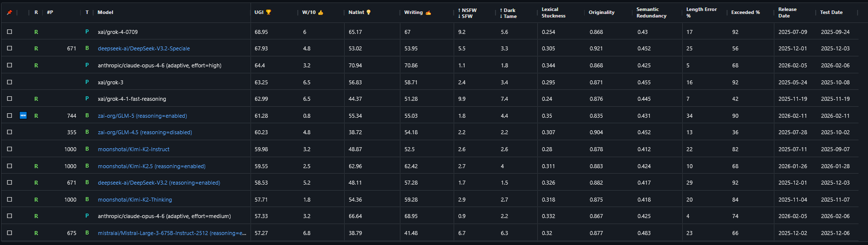Viewport: 868px width, 245px height.
Task: Select the originality value 0.921
Action: [596, 48]
